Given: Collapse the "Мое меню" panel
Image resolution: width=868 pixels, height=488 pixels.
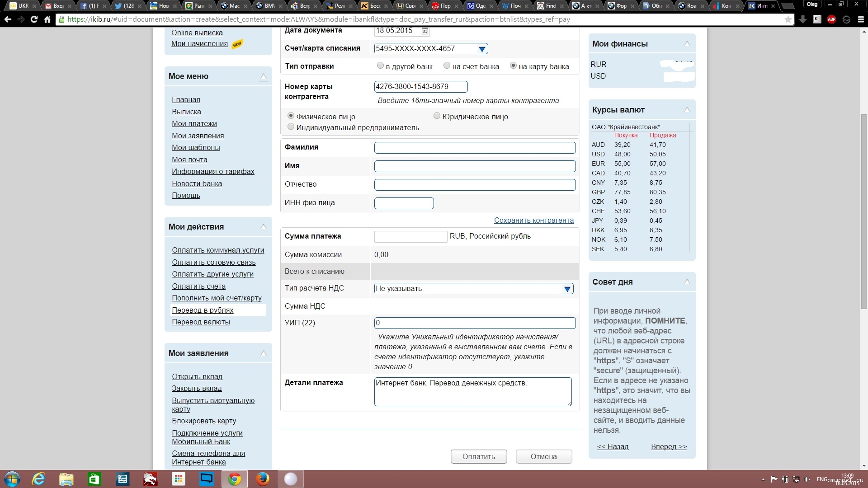Looking at the screenshot, I should point(264,76).
